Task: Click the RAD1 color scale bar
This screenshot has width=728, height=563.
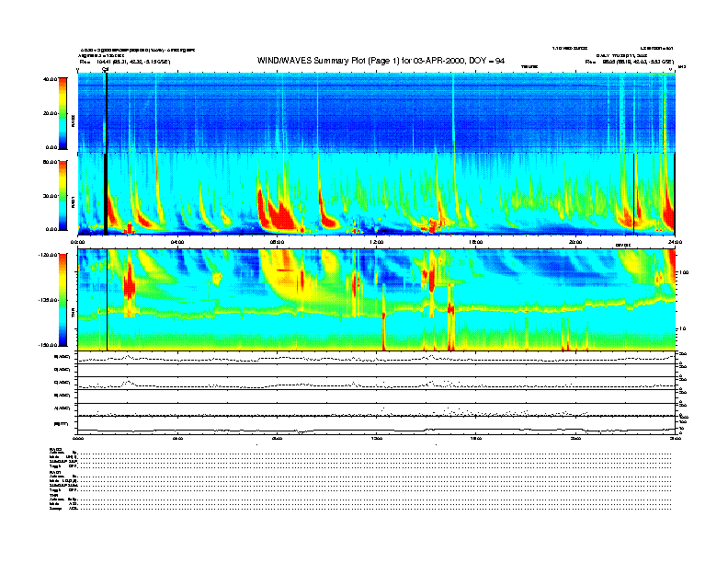Action: pos(63,196)
